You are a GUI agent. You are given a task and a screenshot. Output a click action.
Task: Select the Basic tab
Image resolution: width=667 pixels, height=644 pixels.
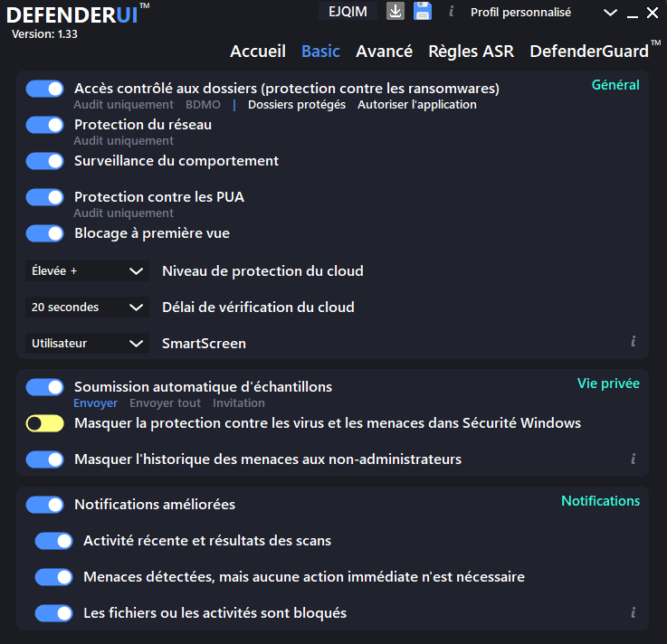320,51
